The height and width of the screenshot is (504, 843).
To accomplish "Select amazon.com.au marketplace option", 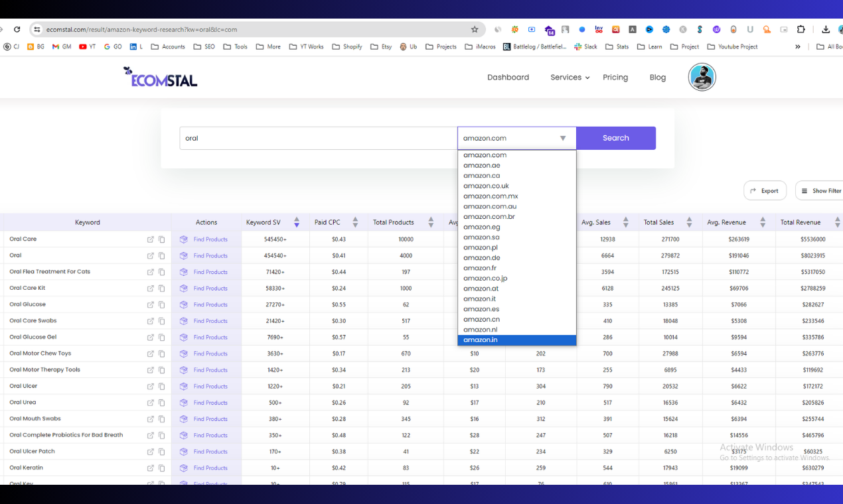I will tap(516, 206).
